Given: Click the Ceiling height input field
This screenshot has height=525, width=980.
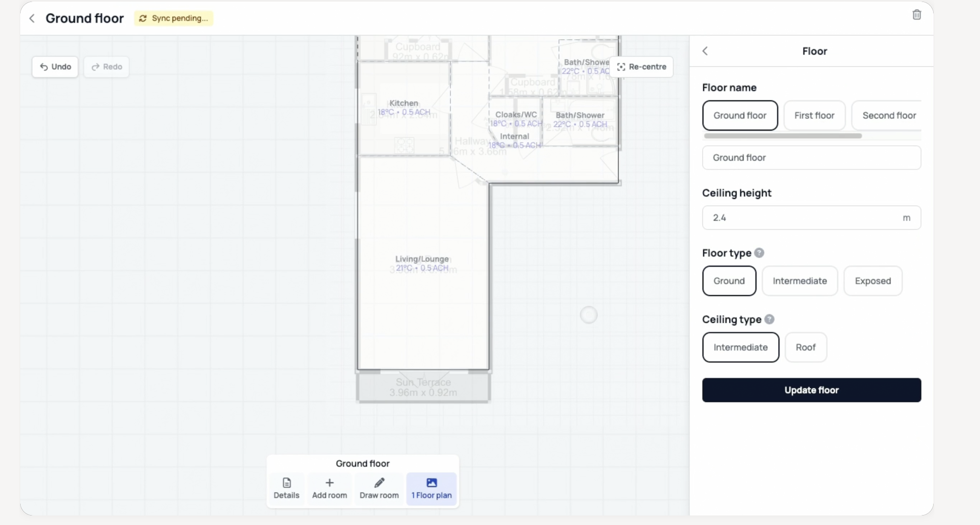Looking at the screenshot, I should click(x=802, y=218).
